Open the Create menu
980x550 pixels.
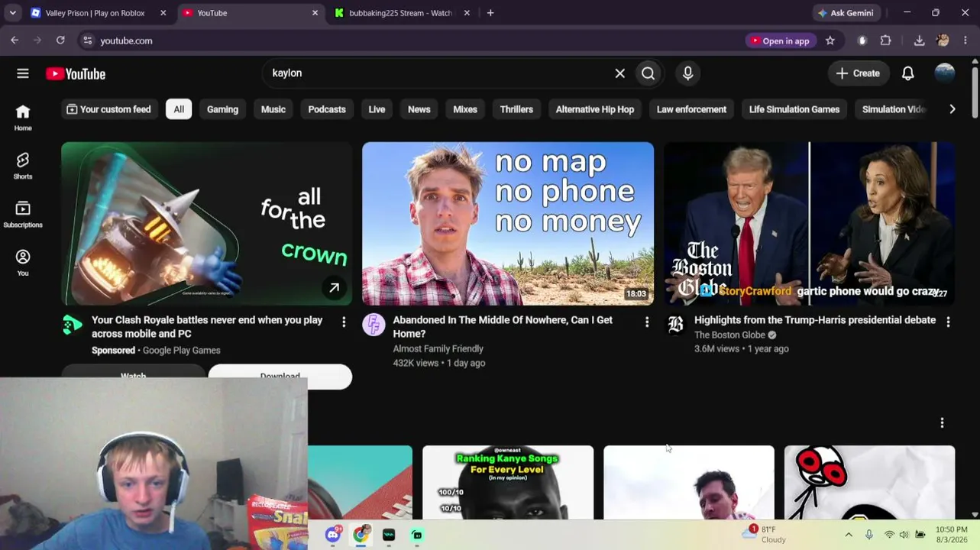[858, 73]
